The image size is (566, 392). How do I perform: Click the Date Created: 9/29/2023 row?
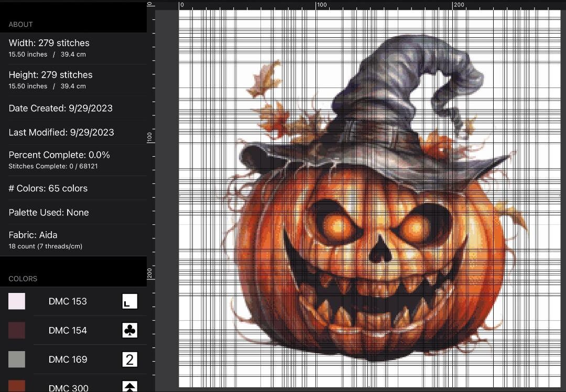(x=73, y=108)
